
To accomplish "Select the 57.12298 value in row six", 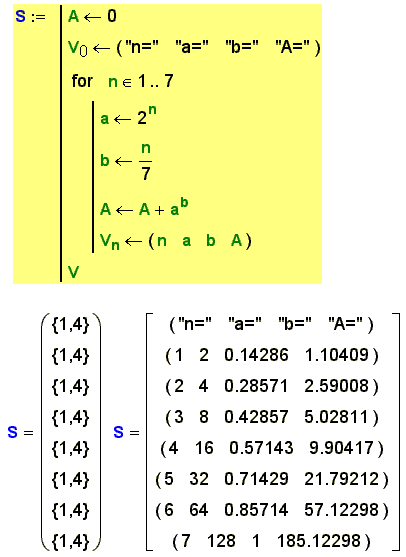I will [342, 510].
